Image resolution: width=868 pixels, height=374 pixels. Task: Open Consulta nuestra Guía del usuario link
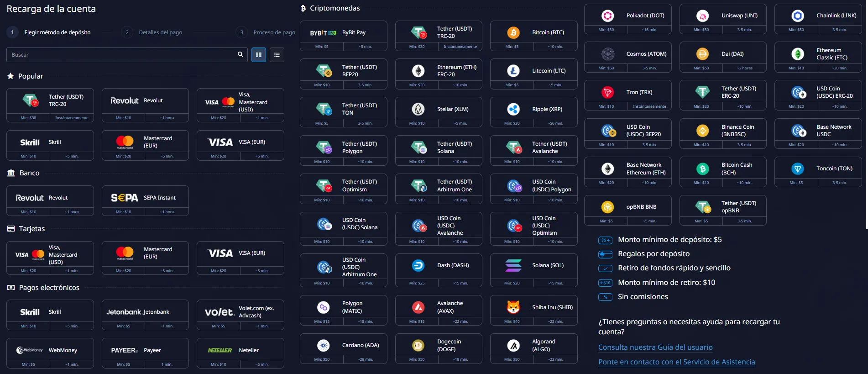coord(655,348)
